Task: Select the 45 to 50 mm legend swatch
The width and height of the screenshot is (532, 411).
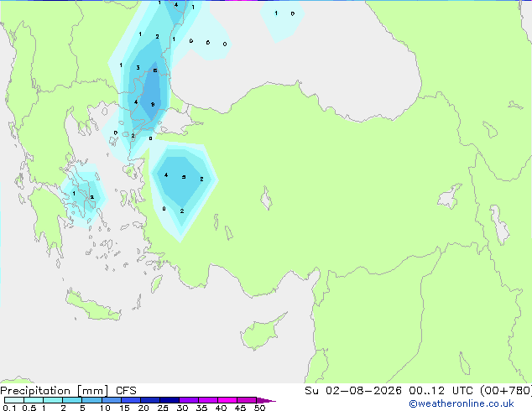Action: [247, 400]
